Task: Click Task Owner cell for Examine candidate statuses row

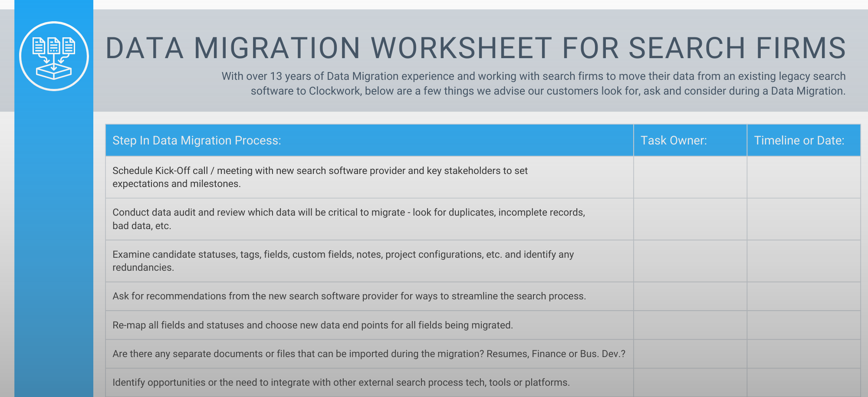Action: tap(690, 261)
